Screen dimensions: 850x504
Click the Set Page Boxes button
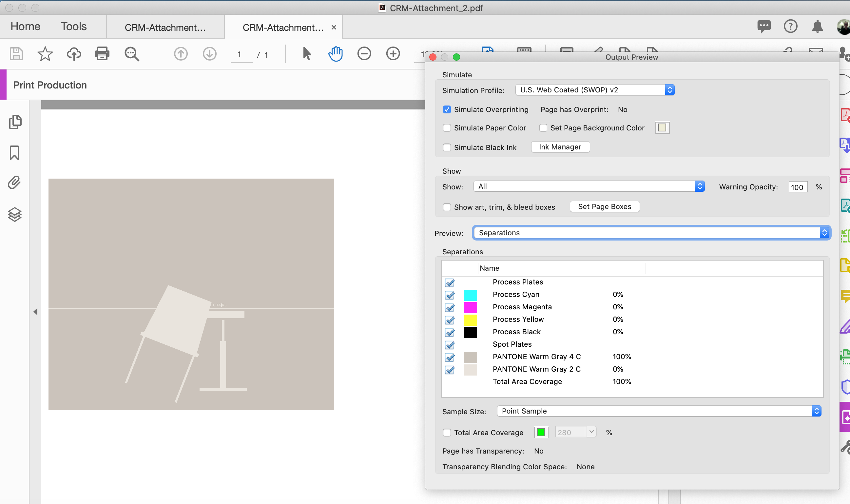click(x=605, y=206)
